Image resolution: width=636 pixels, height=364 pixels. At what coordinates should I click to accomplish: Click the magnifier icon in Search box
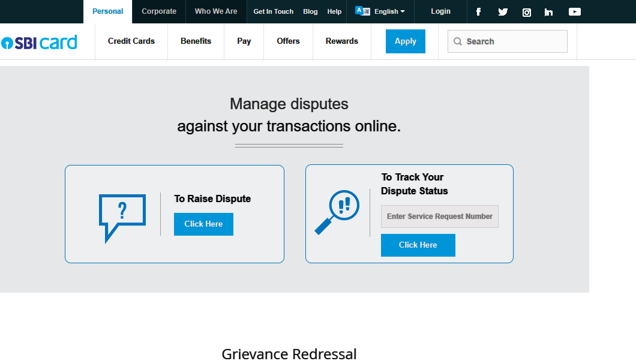click(x=458, y=41)
